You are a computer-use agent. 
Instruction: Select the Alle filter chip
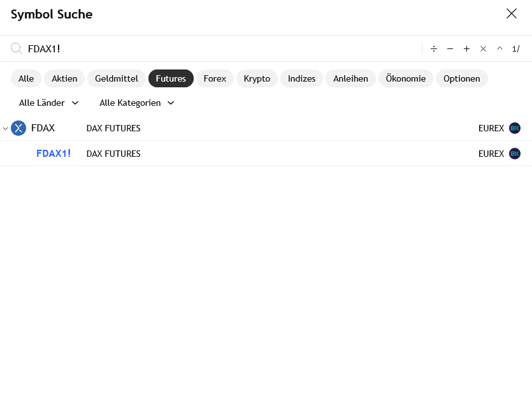tap(26, 78)
